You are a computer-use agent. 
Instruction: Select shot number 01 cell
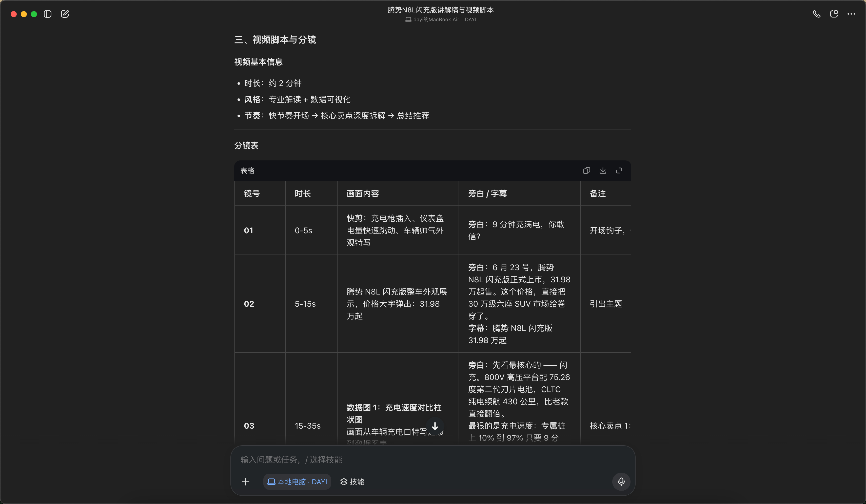(260, 230)
